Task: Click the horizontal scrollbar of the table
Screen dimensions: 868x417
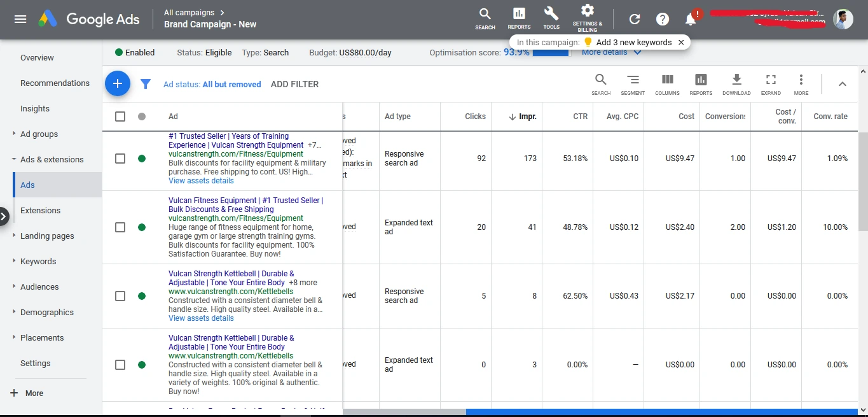Action: tap(661, 412)
